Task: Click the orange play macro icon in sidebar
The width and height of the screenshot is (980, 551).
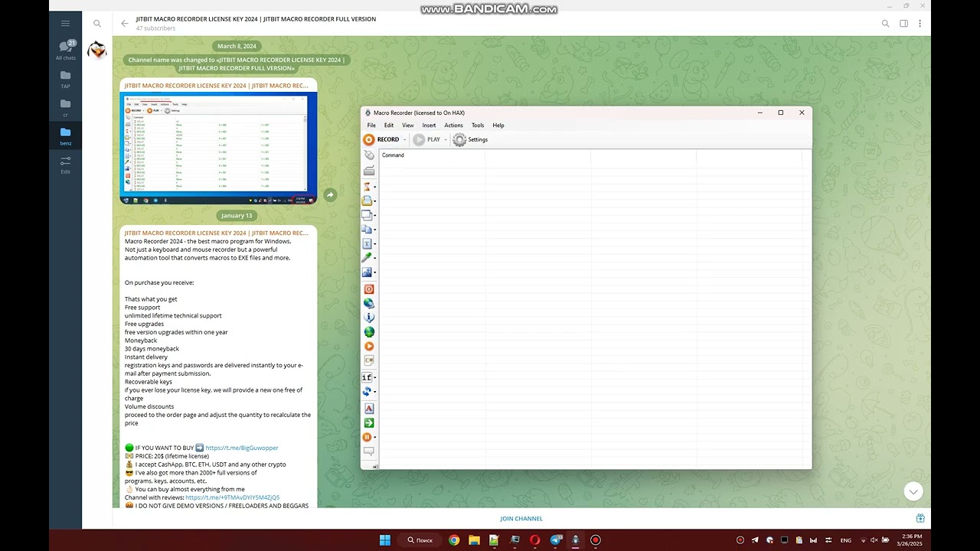Action: pos(369,346)
